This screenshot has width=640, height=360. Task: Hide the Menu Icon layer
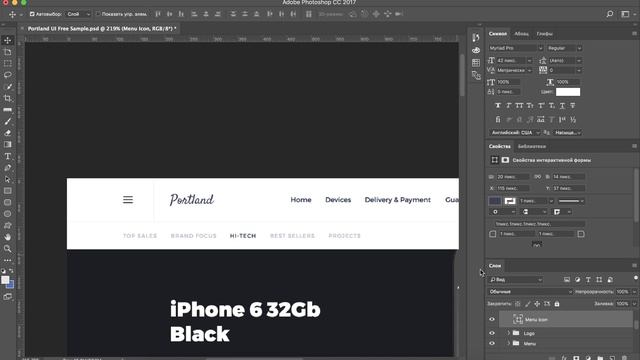tap(492, 320)
